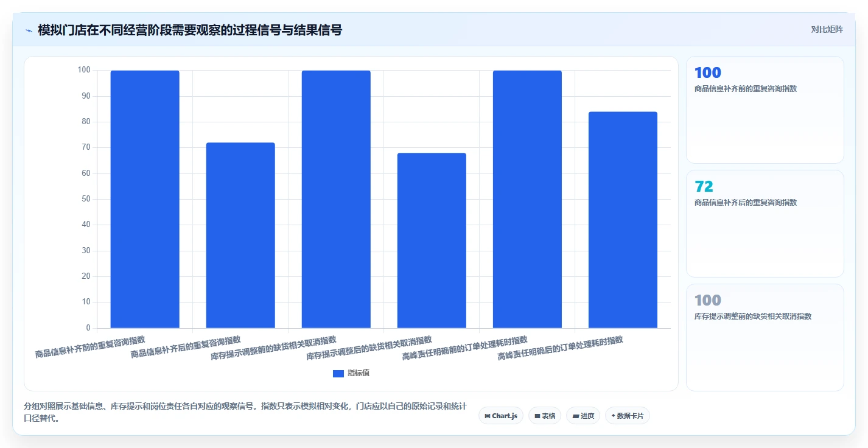
Task: Click the 对比矩阵 label in header
Action: coord(827,29)
